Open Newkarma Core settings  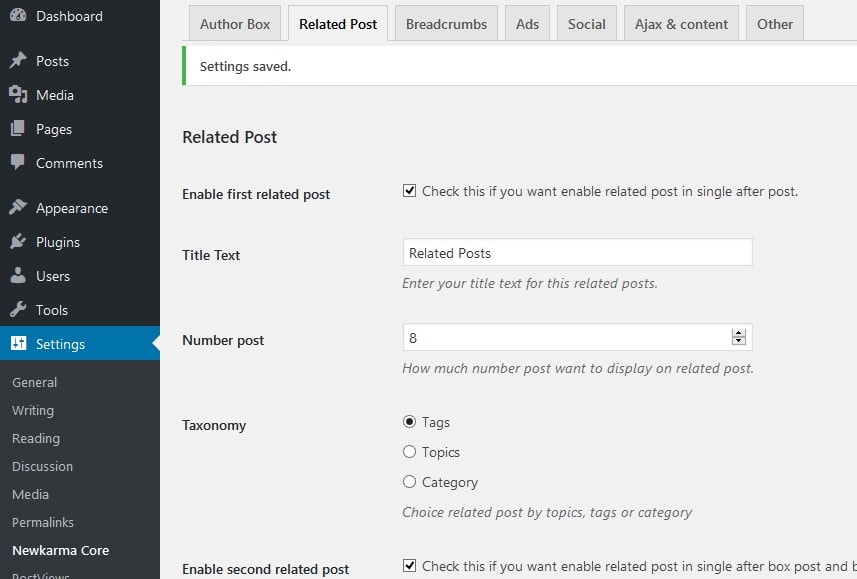click(58, 550)
